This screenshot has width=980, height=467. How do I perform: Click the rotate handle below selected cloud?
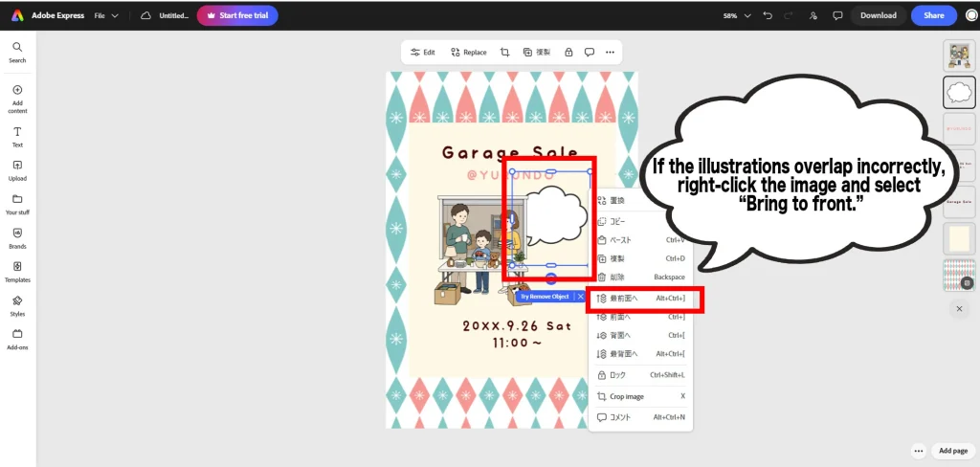click(x=550, y=278)
